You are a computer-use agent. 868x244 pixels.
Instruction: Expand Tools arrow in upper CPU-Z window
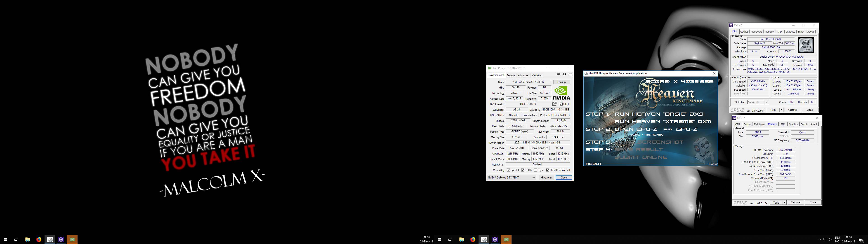point(781,110)
